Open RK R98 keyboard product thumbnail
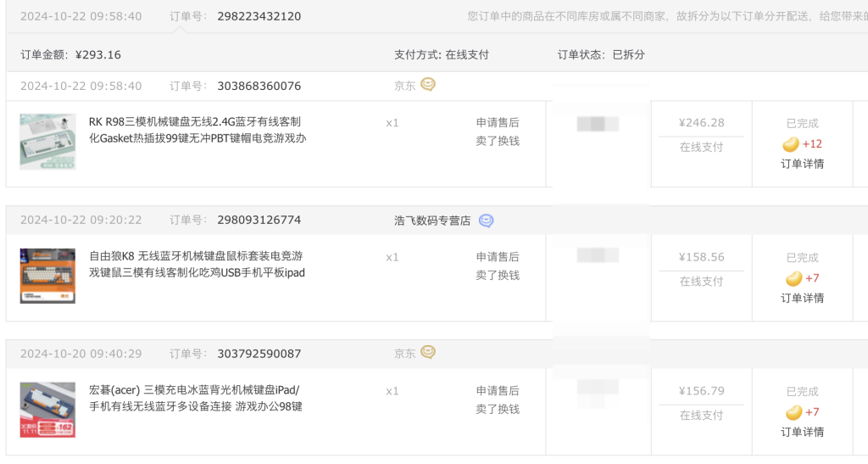The width and height of the screenshot is (868, 464). 47,142
